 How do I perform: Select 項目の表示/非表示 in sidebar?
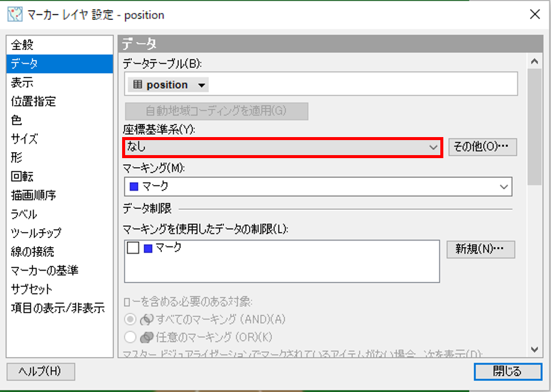coord(58,308)
